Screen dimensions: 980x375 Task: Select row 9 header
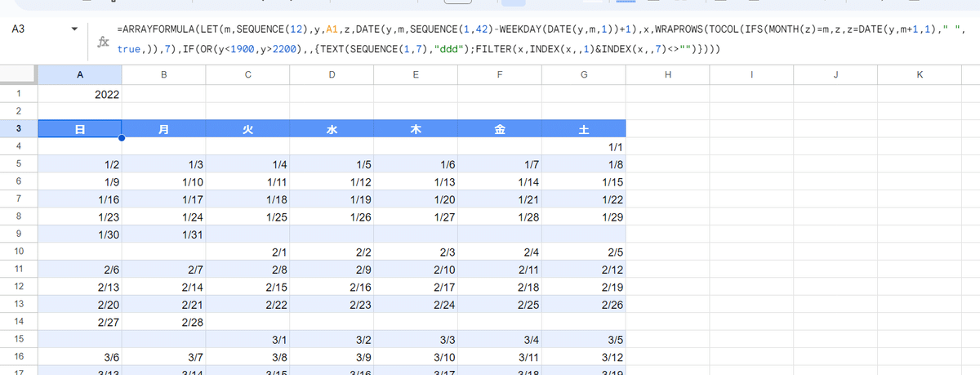click(19, 234)
